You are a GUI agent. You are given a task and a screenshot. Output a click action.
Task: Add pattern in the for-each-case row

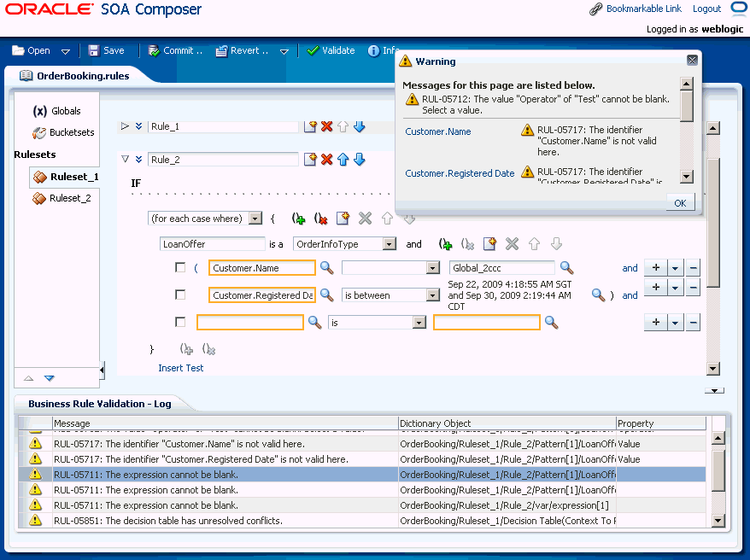(343, 219)
